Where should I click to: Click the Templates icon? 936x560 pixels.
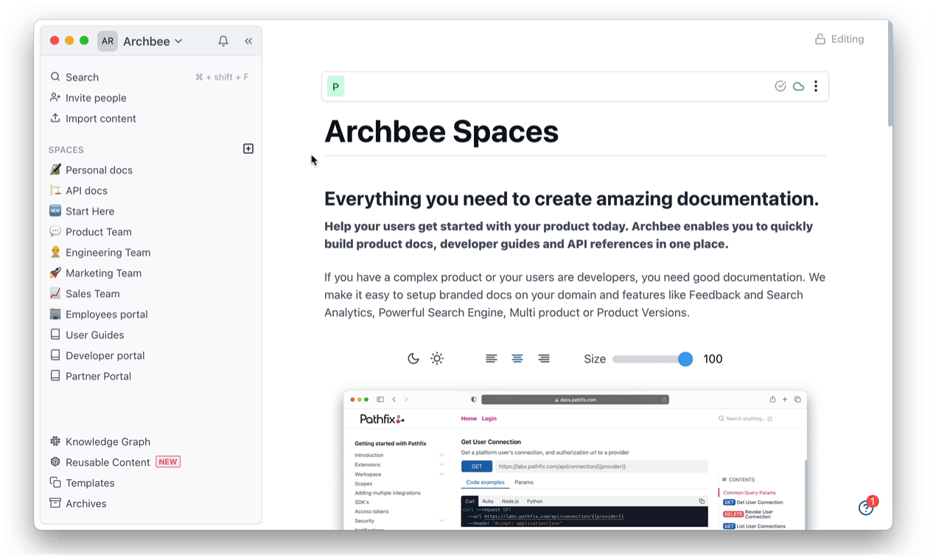pos(55,483)
